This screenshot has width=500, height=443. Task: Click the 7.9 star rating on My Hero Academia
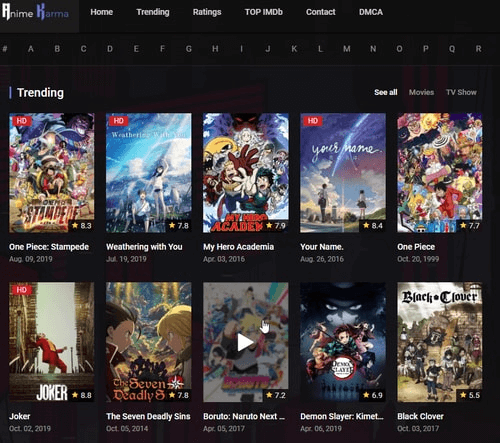[276, 226]
